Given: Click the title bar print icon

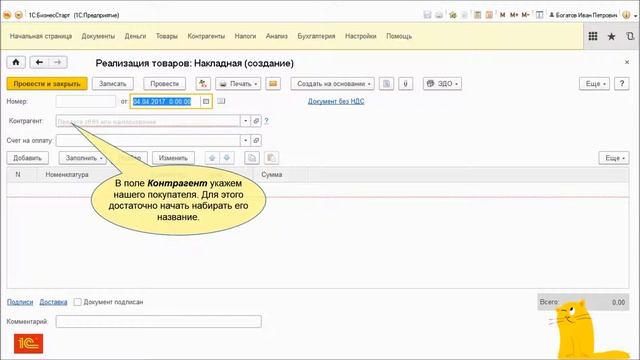Looking at the screenshot, I should [x=439, y=15].
